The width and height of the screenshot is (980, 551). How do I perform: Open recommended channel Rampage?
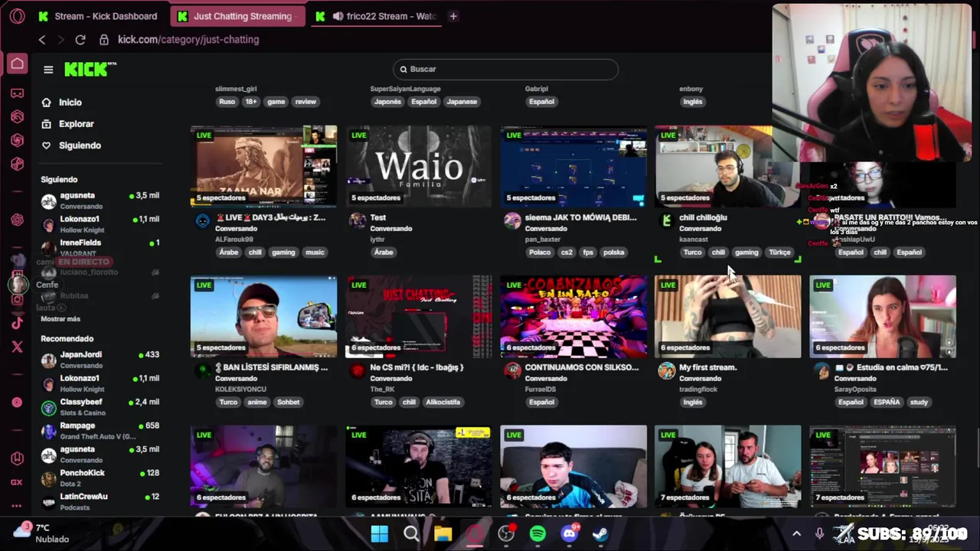(100, 430)
